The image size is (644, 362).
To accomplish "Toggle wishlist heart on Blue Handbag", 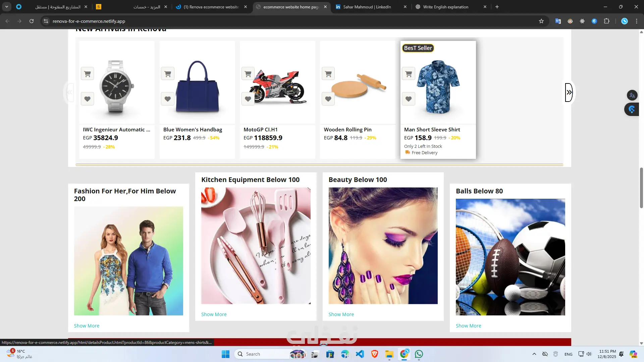I will [168, 99].
